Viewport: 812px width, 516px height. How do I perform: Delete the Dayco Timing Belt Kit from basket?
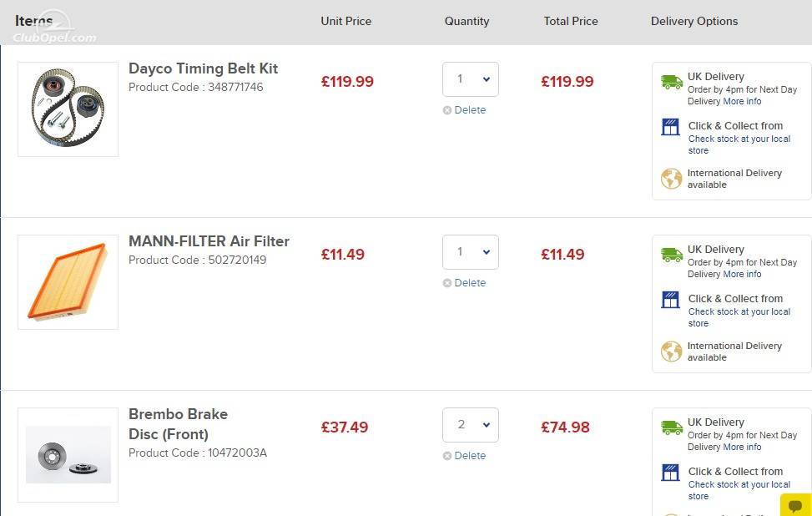[x=465, y=110]
